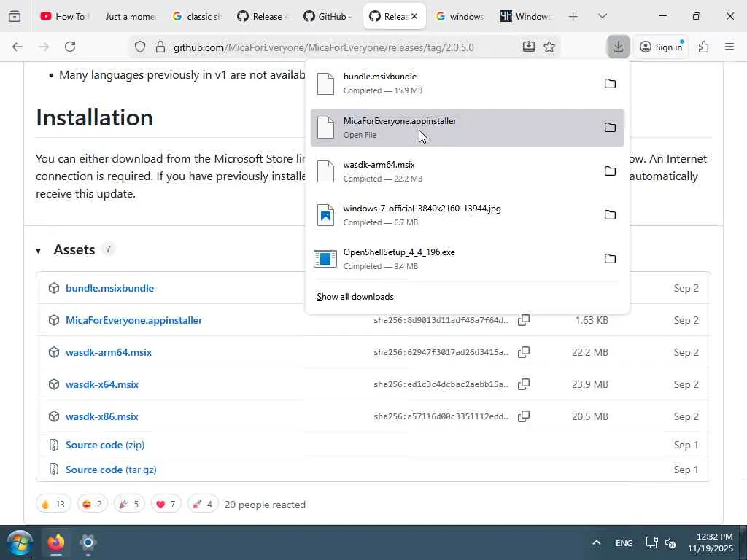List all tabs dropdown arrow

[x=602, y=16]
